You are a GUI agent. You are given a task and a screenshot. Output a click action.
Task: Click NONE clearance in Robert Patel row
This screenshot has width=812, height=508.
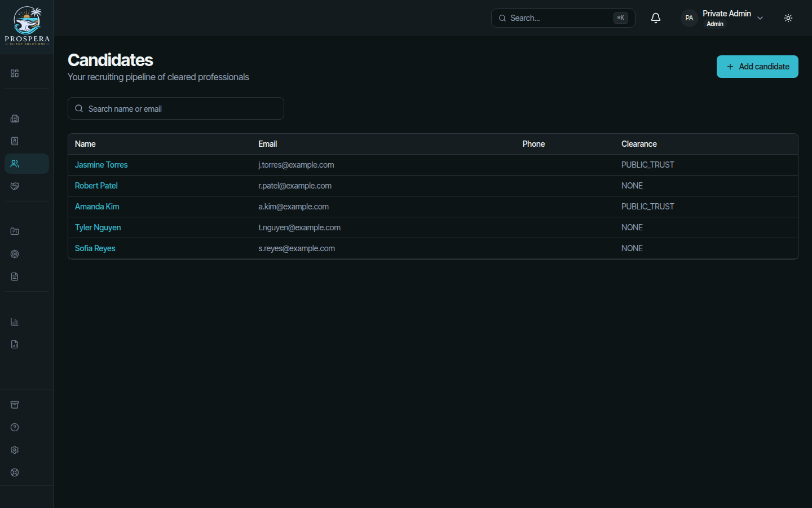(632, 186)
